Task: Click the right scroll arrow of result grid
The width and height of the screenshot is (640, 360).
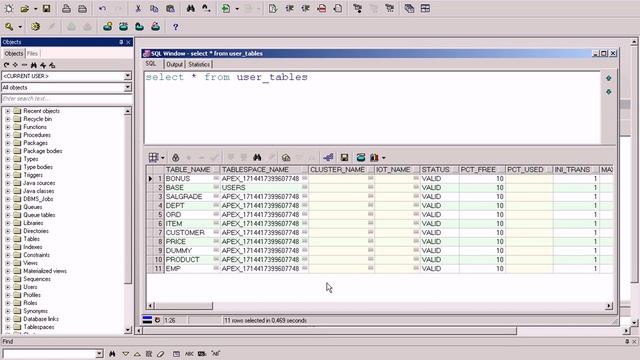Action: 609,306
